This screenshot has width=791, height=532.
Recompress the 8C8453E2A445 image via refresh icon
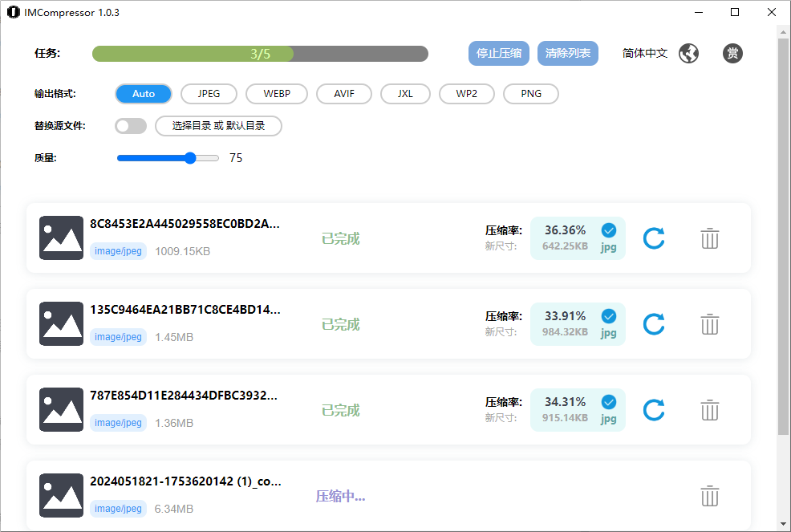pyautogui.click(x=654, y=238)
